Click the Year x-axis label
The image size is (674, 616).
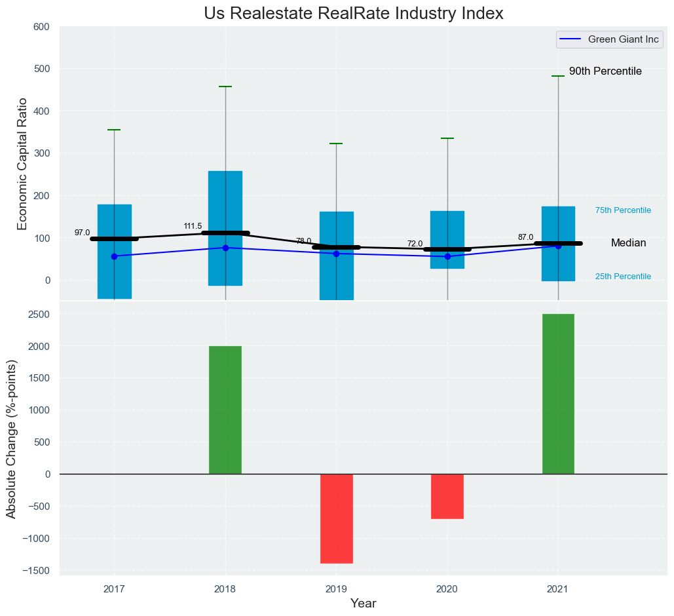[363, 604]
